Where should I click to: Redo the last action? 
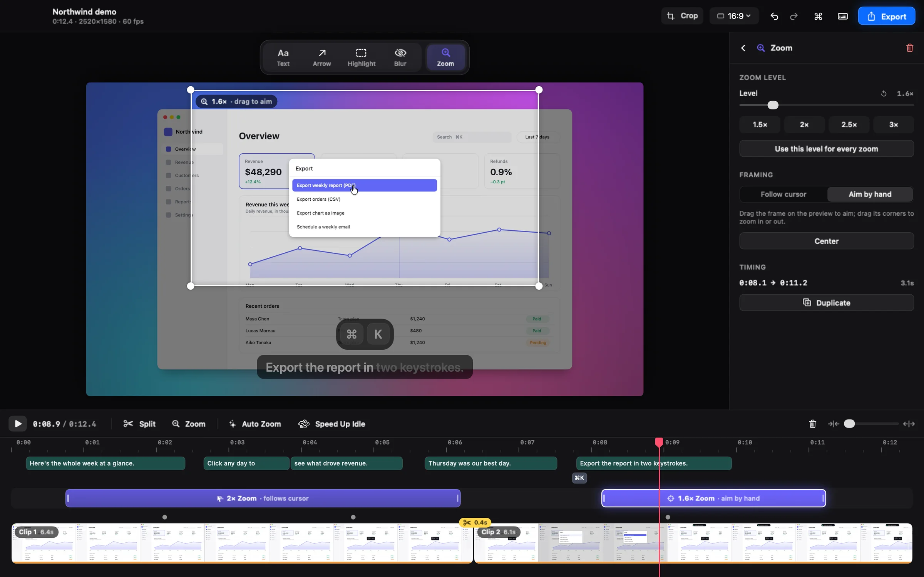point(794,16)
